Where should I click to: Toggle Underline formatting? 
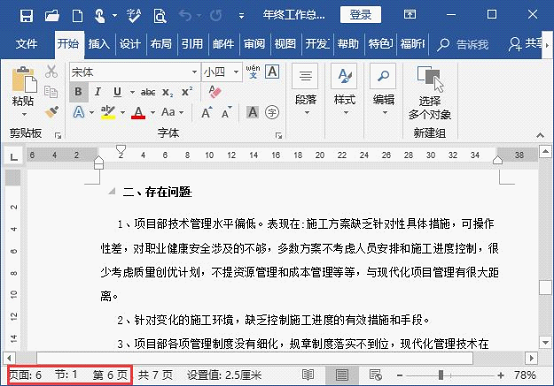[x=117, y=92]
